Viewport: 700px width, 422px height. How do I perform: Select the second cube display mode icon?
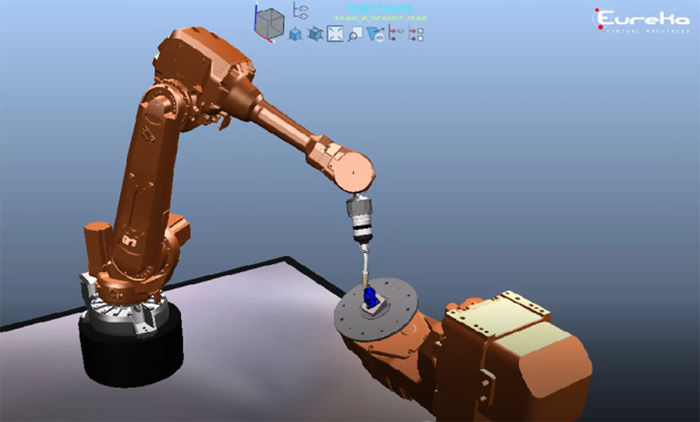pos(315,34)
